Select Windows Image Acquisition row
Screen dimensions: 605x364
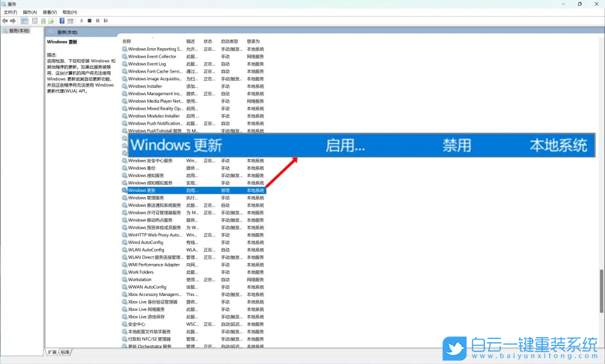(x=194, y=79)
